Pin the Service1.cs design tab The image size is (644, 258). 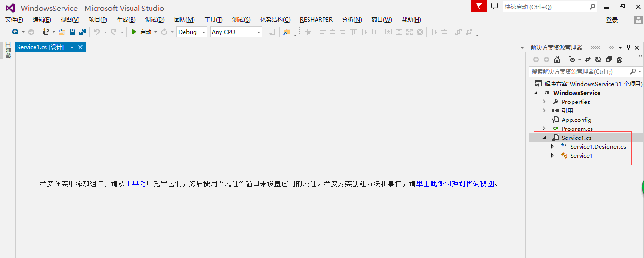click(x=72, y=47)
